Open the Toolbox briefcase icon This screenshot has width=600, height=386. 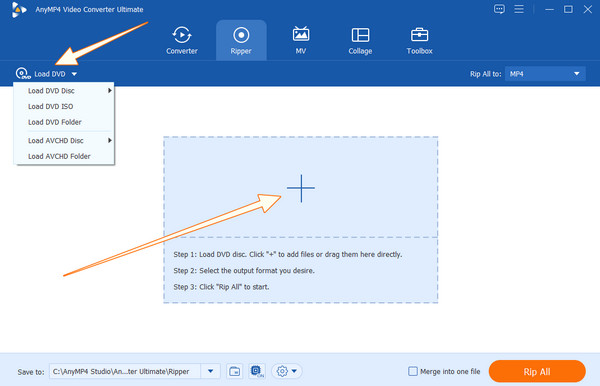coord(419,35)
